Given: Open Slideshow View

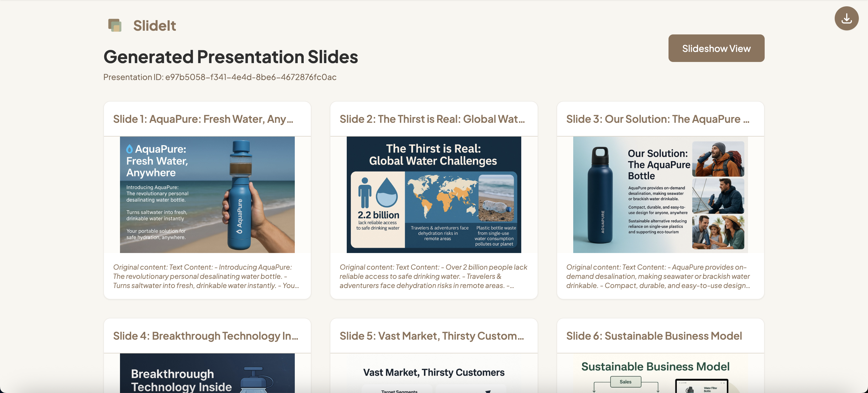Looking at the screenshot, I should (716, 48).
